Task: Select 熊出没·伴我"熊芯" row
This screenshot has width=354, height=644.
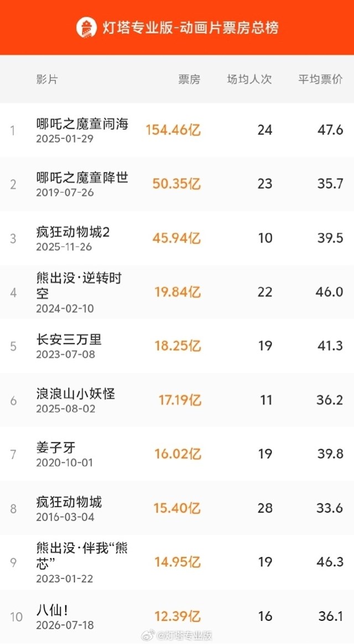Action: pos(177,562)
